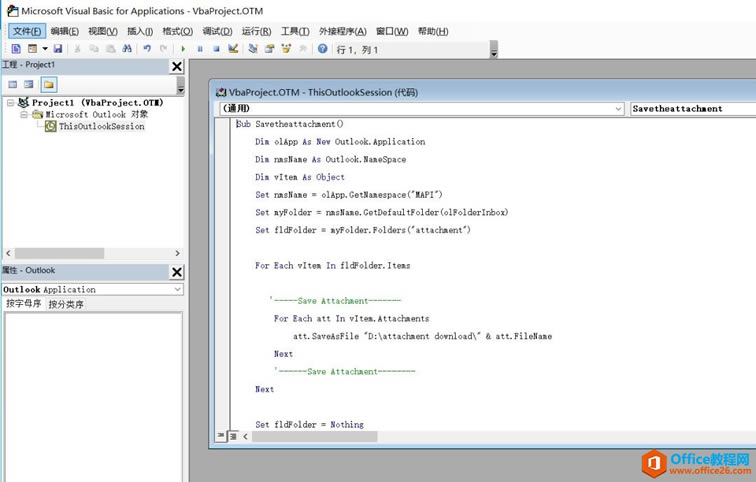The width and height of the screenshot is (756, 482).
Task: Click the Reset (stop) square toolbar icon
Action: click(x=216, y=48)
